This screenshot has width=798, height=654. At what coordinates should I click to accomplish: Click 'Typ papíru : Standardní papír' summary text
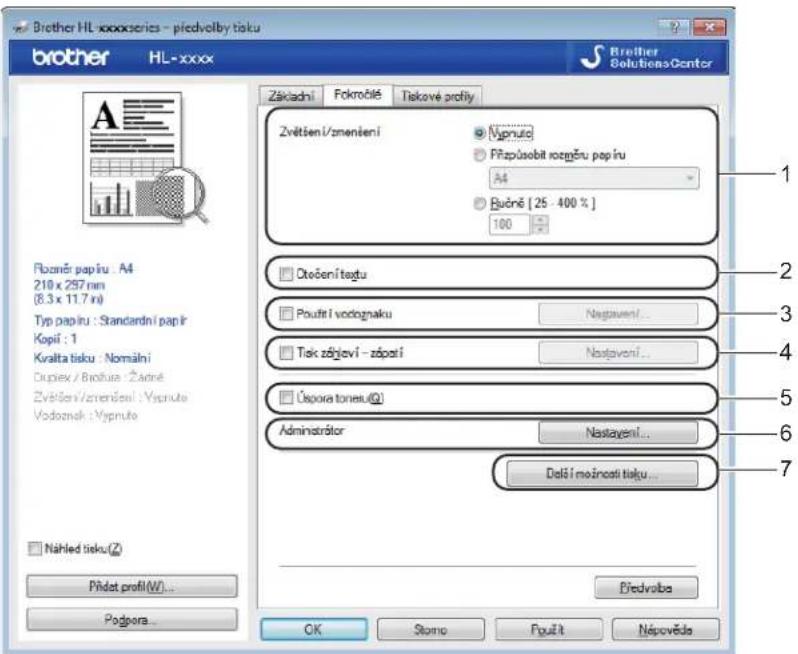pos(110,320)
